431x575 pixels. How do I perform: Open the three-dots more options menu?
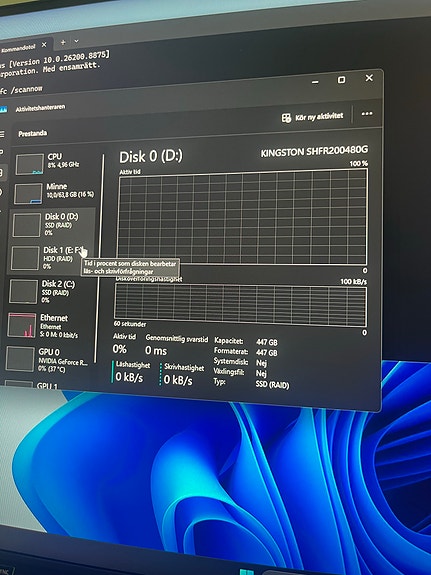point(367,114)
